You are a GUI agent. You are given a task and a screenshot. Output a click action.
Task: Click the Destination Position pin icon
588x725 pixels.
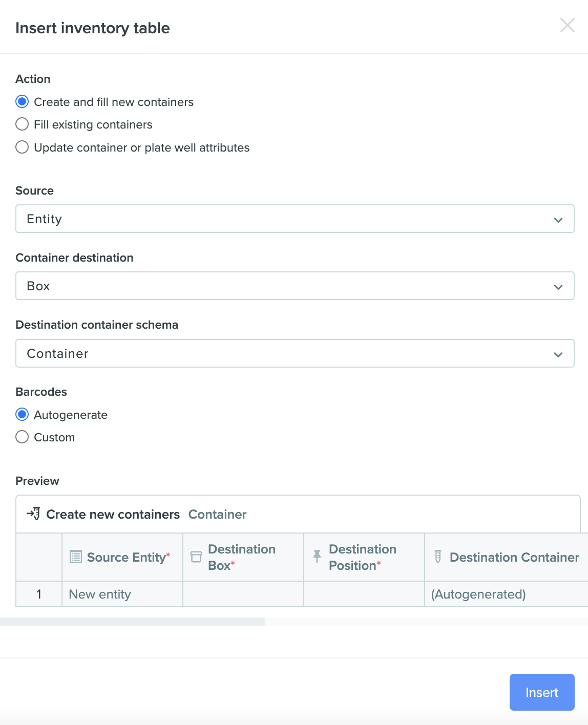(317, 557)
